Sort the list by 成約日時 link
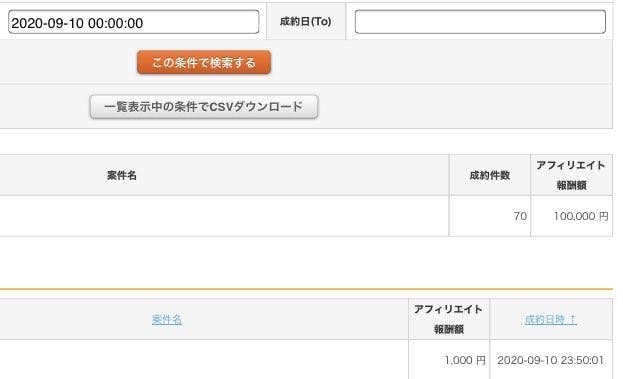623x379 pixels. [x=544, y=319]
